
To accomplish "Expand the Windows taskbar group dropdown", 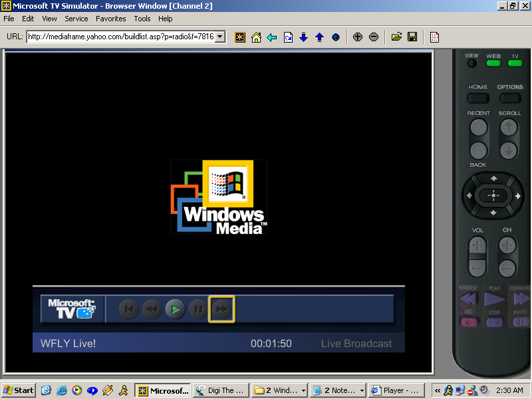I will [x=304, y=390].
